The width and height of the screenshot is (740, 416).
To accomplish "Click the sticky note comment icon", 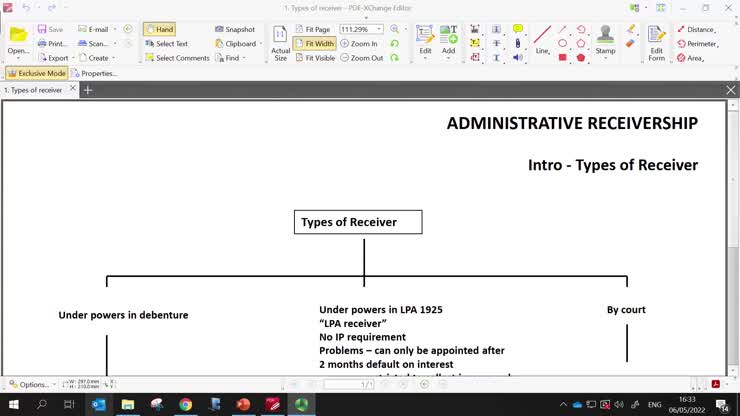I will tap(517, 30).
